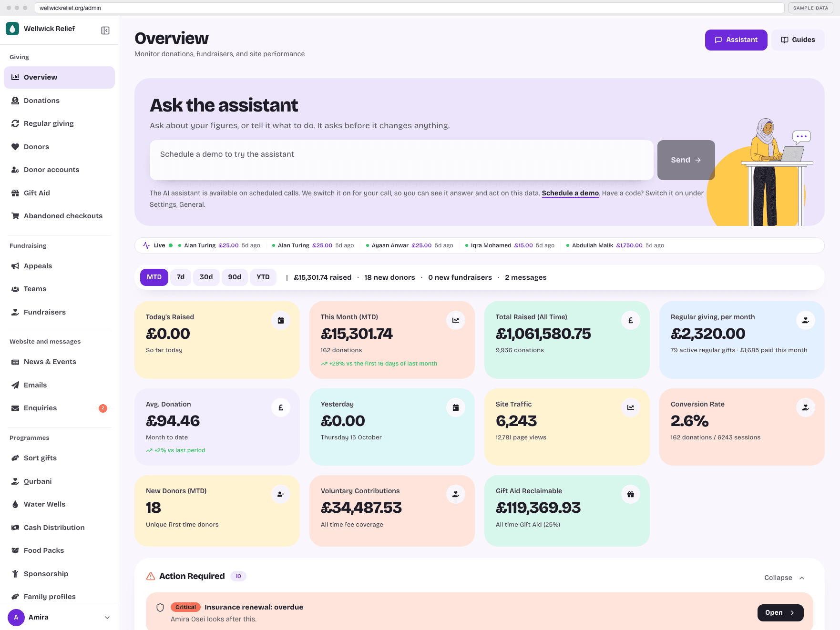Open Gift Aid from the sidebar

(59, 193)
